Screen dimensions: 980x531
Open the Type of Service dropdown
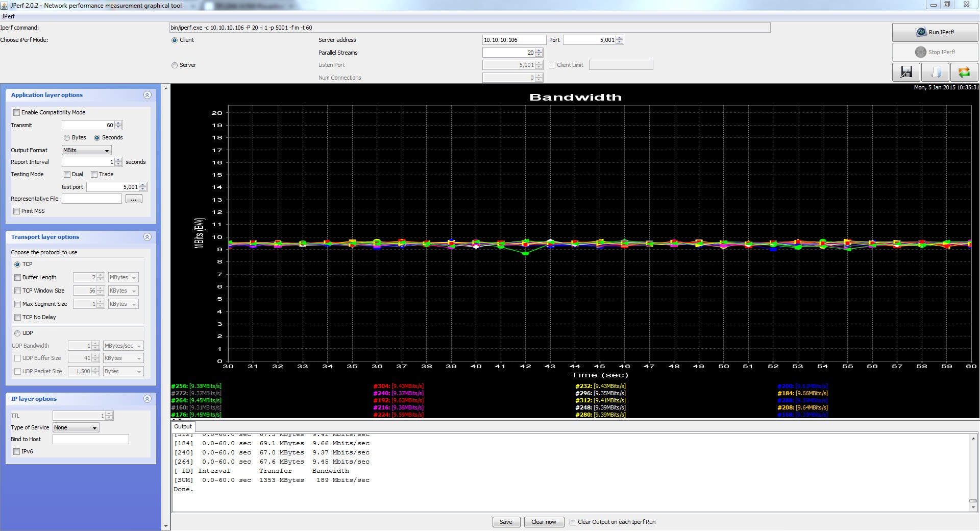click(x=76, y=428)
